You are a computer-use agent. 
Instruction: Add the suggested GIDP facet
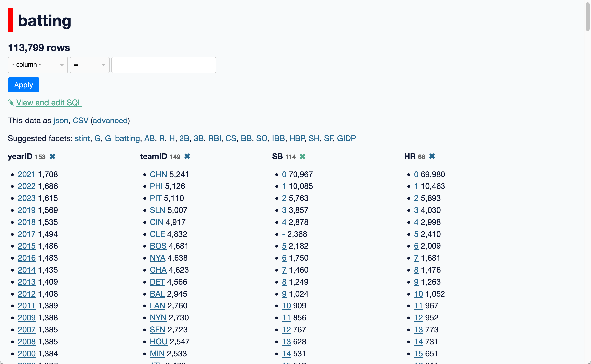(346, 138)
